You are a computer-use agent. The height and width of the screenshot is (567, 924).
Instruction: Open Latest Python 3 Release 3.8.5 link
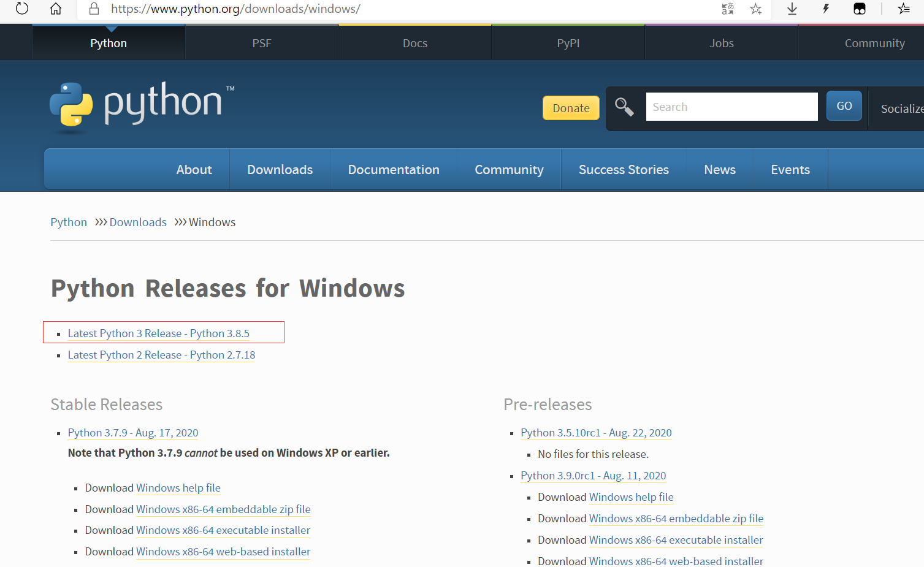coord(159,333)
